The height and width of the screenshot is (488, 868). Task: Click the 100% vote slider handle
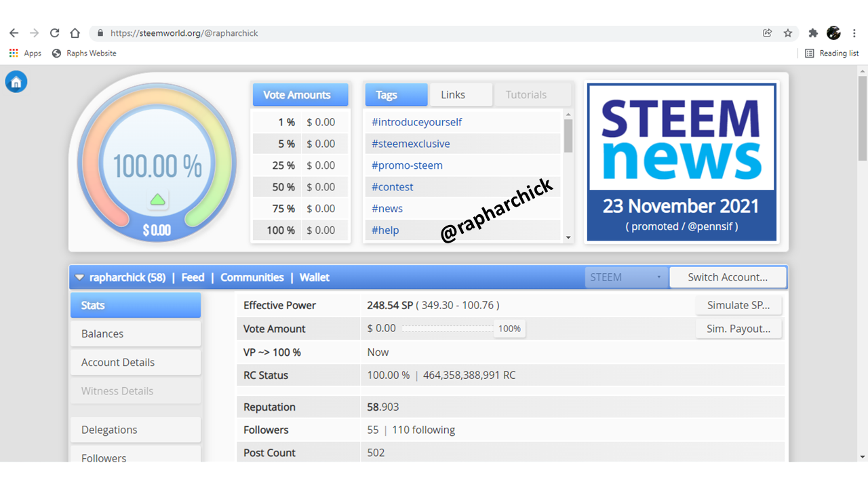pyautogui.click(x=509, y=329)
